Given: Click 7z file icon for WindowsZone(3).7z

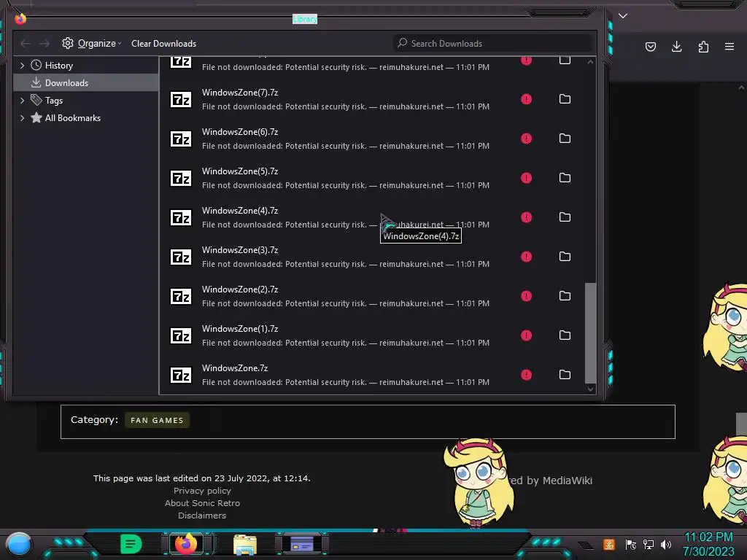Looking at the screenshot, I should [x=181, y=257].
